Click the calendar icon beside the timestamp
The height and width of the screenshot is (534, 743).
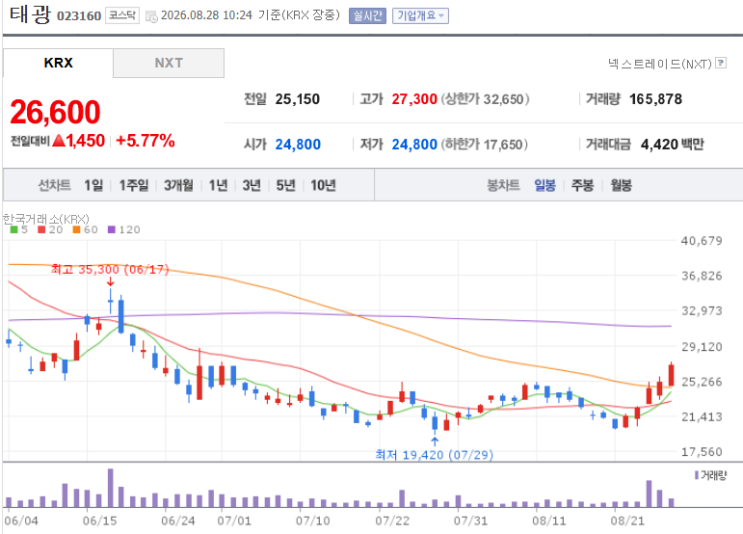(x=151, y=17)
